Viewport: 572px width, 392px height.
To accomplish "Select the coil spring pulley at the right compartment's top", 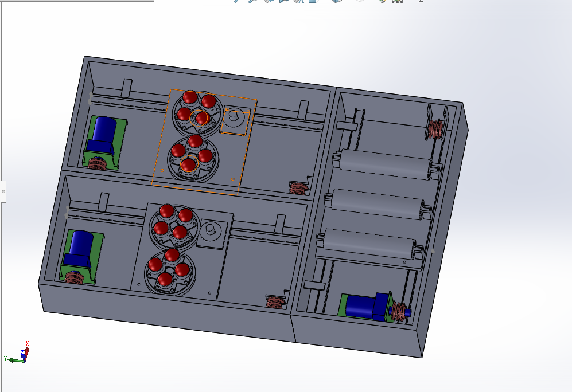I will 435,128.
